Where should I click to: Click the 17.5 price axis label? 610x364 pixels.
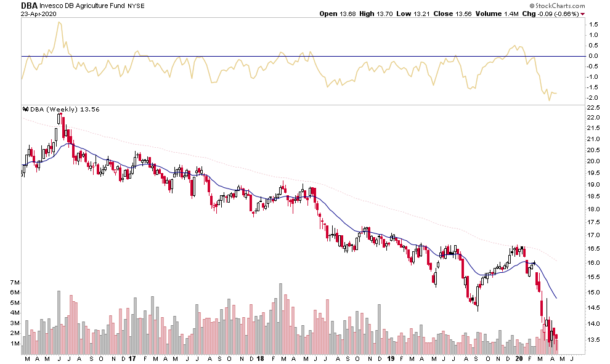(593, 222)
